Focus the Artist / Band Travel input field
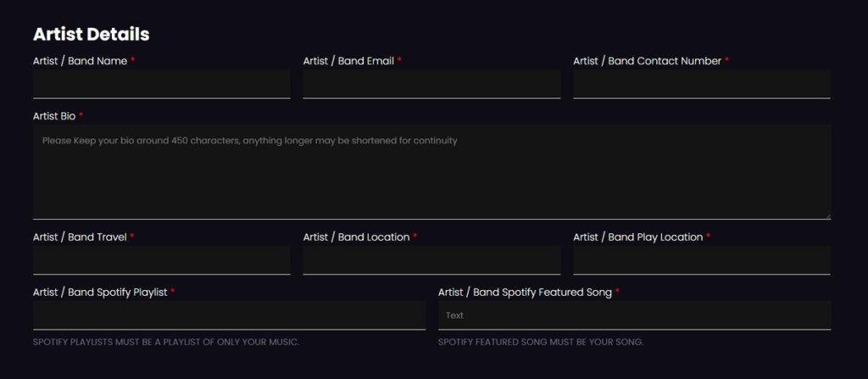Screen dimensions: 868x379 click(x=161, y=260)
